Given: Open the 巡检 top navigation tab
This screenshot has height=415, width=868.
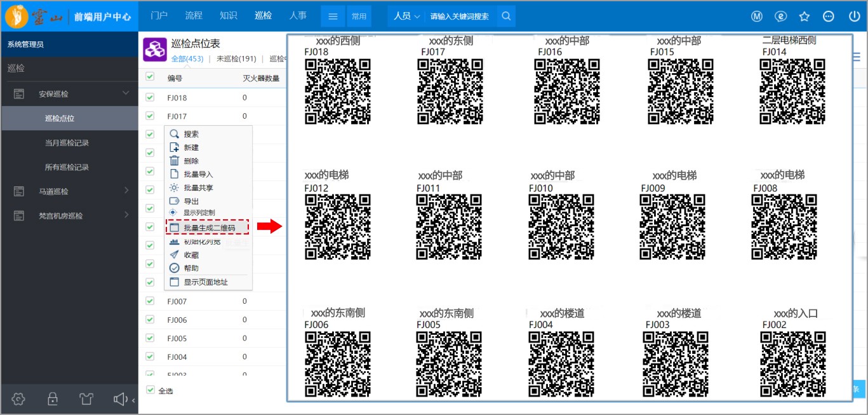Looking at the screenshot, I should point(264,16).
